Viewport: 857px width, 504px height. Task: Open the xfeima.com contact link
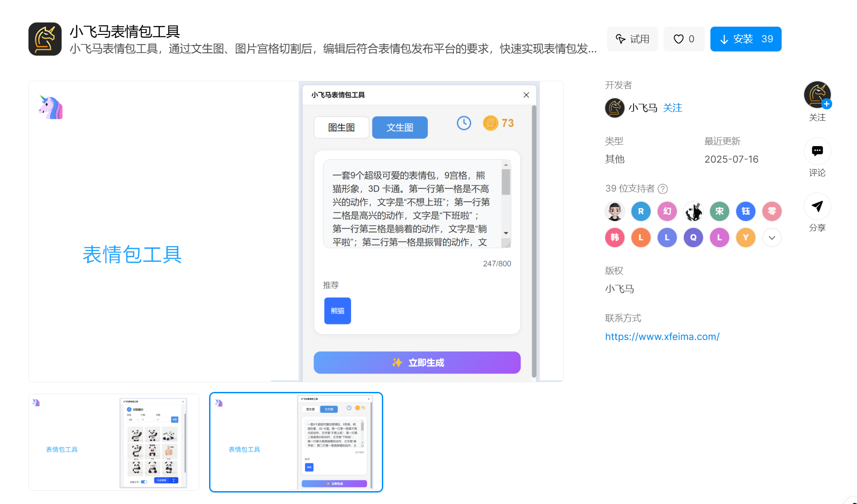pos(662,337)
